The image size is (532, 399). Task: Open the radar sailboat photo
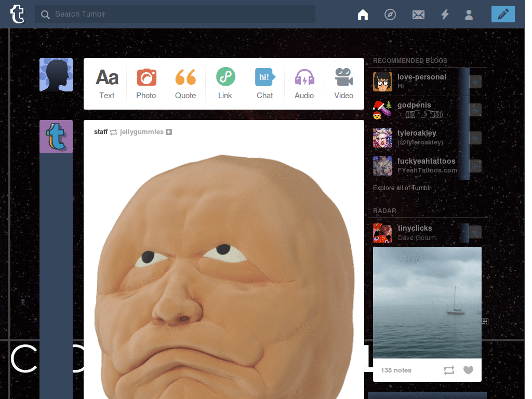(x=427, y=303)
